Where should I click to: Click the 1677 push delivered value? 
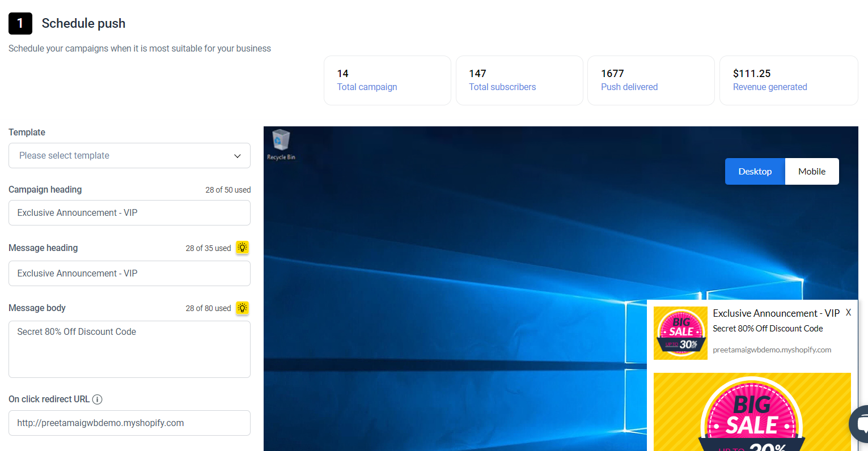tap(612, 74)
